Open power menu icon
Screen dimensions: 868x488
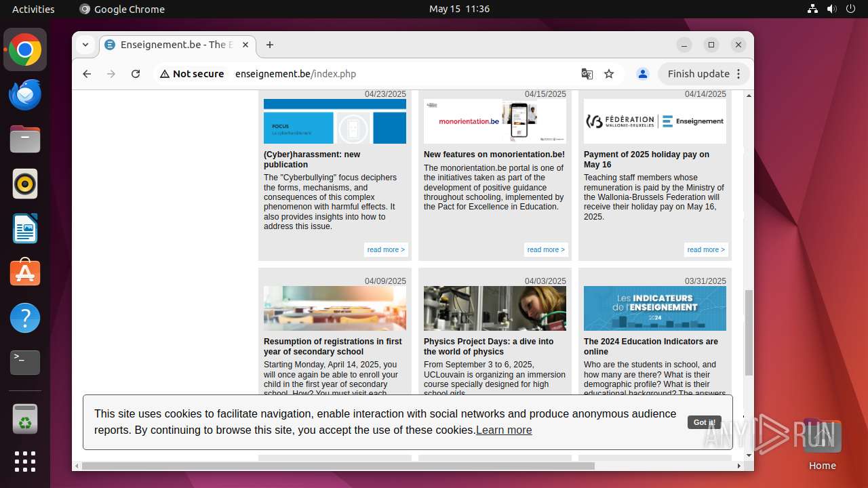[x=851, y=9]
